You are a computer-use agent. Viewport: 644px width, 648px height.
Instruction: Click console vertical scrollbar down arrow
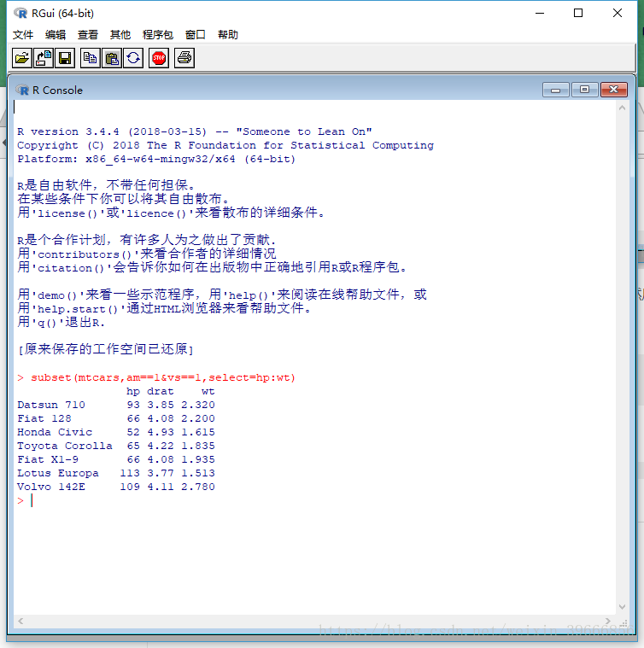622,606
